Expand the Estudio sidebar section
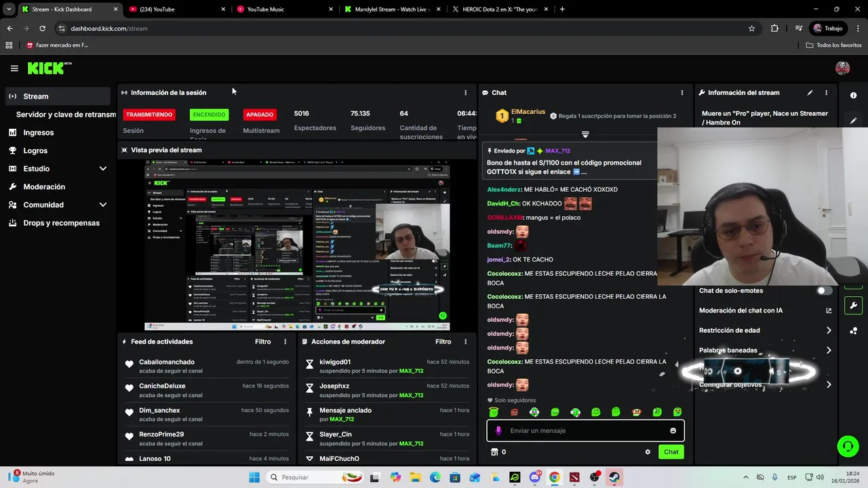Viewport: 868px width, 488px height. point(103,169)
